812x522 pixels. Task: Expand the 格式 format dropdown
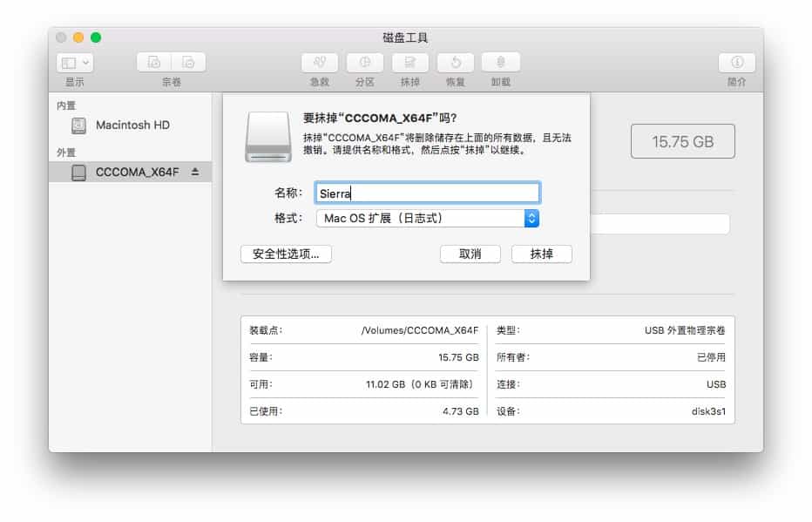click(531, 219)
